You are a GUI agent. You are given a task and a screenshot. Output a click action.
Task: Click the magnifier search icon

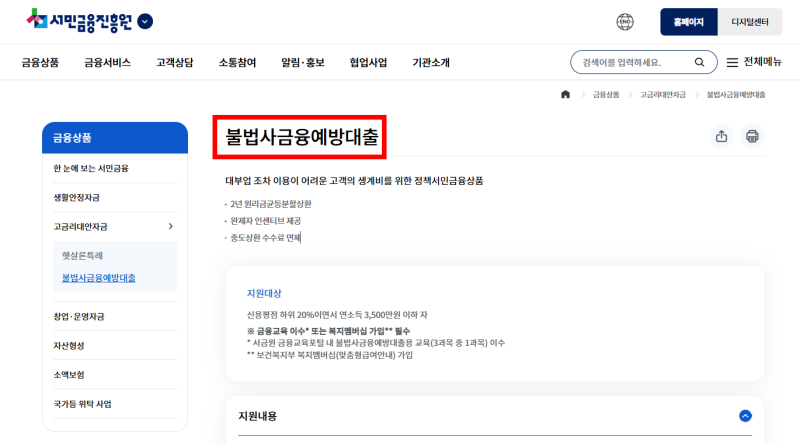[699, 62]
